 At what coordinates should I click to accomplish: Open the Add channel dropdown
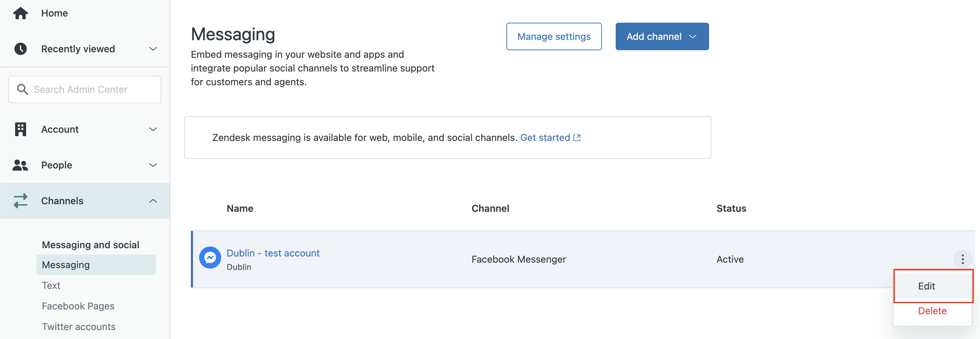(662, 36)
